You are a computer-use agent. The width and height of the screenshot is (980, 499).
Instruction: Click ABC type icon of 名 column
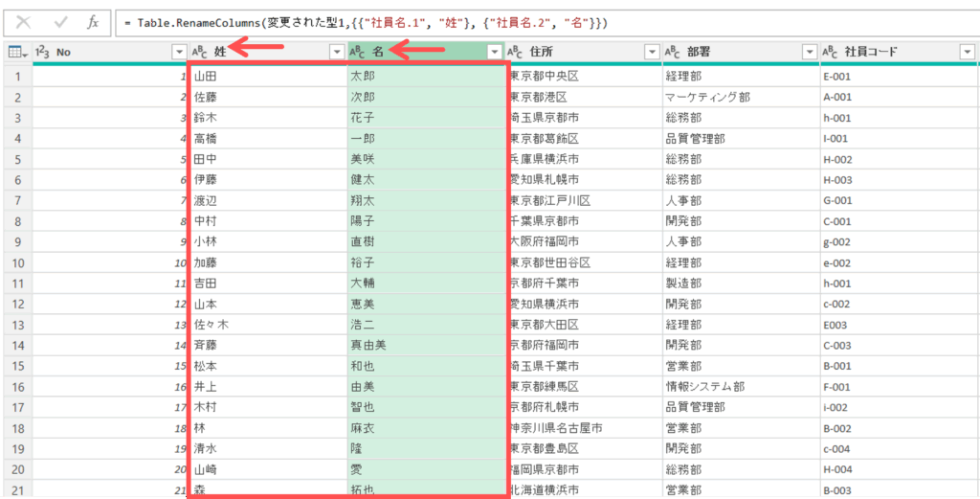coord(358,52)
